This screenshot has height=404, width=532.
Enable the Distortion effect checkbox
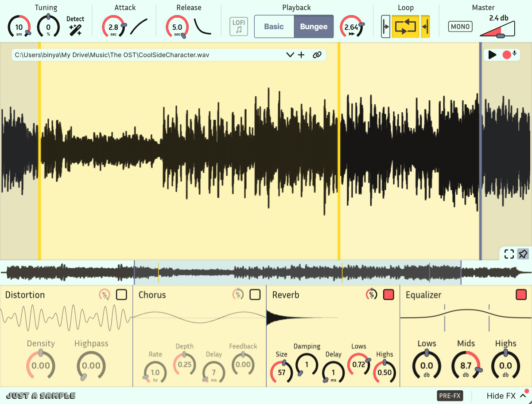point(121,294)
